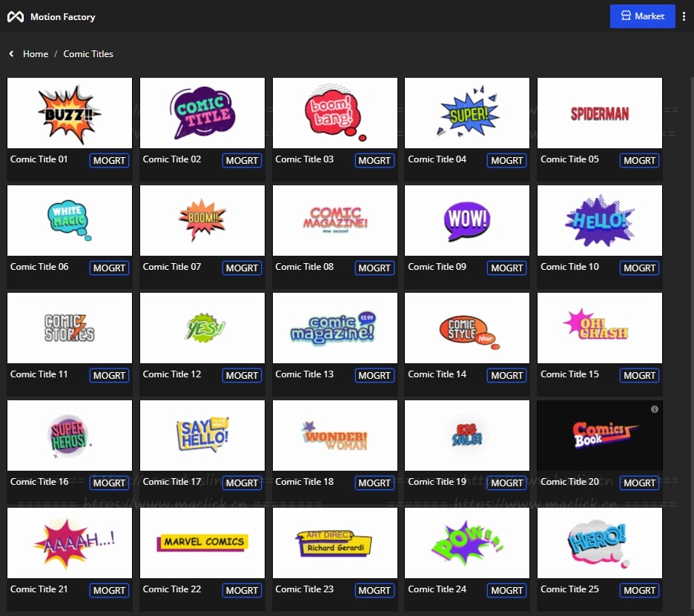The image size is (694, 616).
Task: Choose the YES! green thumbnail
Action: [202, 328]
